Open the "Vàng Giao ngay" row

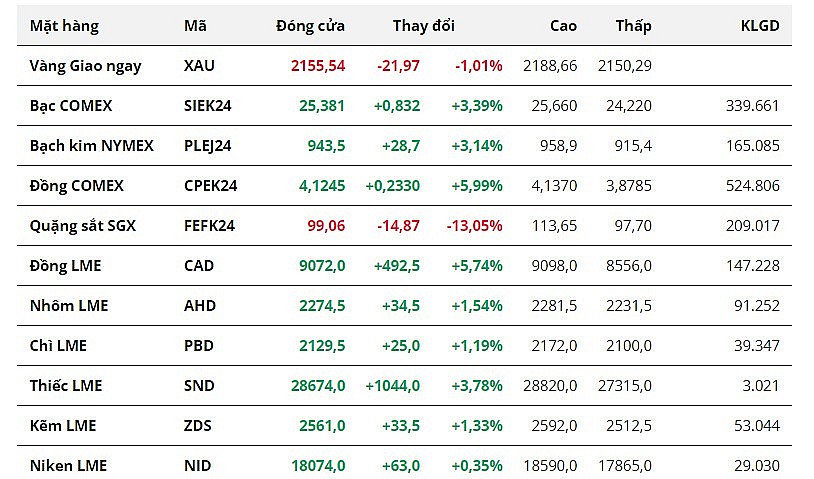(85, 65)
